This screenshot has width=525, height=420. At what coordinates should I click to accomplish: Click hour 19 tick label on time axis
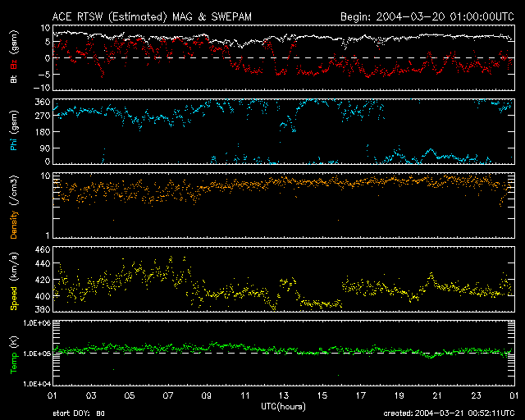coord(399,395)
